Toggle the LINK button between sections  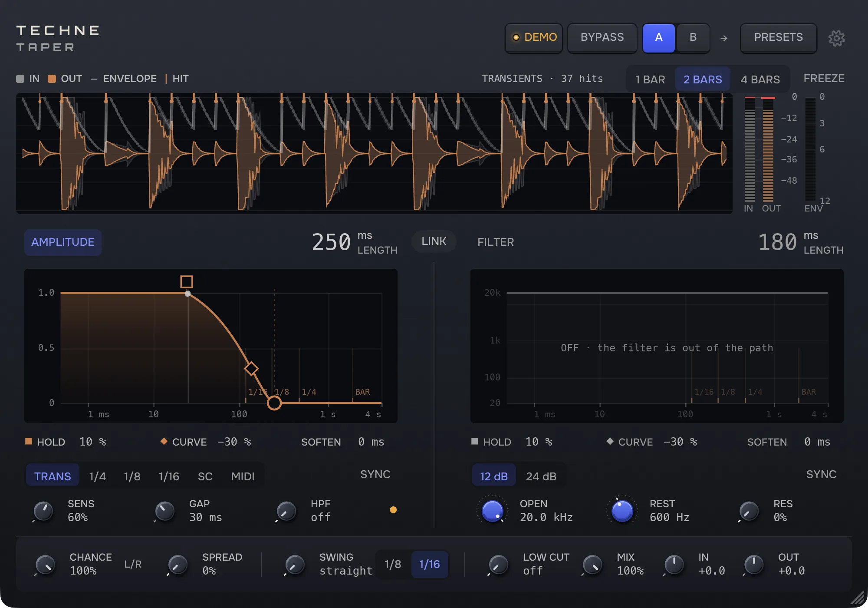(x=434, y=241)
